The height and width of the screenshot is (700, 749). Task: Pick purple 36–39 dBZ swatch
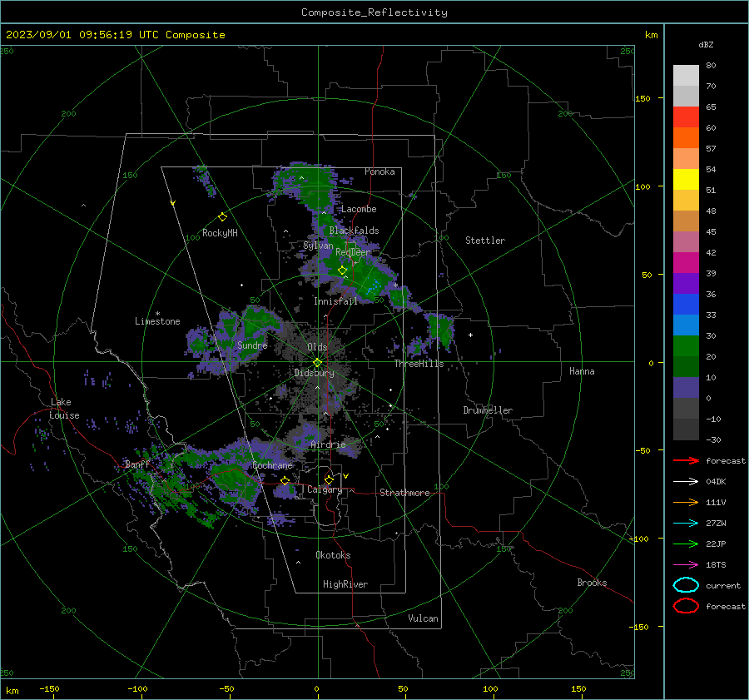686,283
